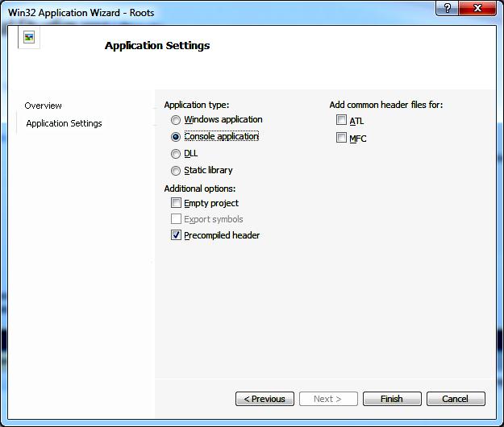The height and width of the screenshot is (427, 504).
Task: Choose the DLL application type
Action: [176, 154]
